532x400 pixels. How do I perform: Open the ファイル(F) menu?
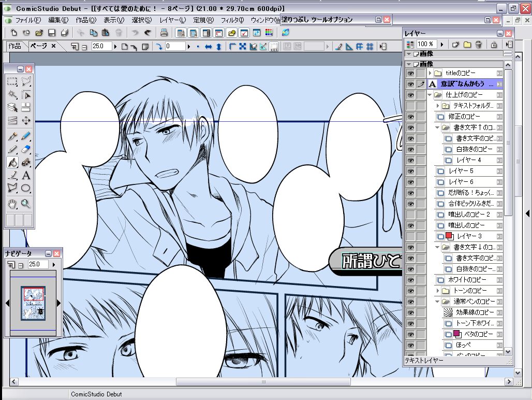[28, 20]
